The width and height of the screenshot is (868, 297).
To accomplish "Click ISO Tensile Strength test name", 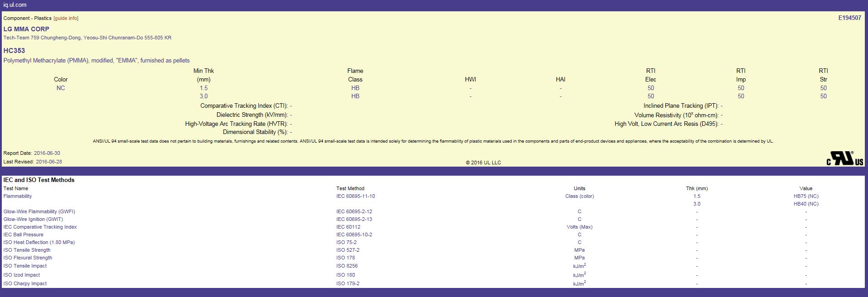I will pyautogui.click(x=27, y=250).
